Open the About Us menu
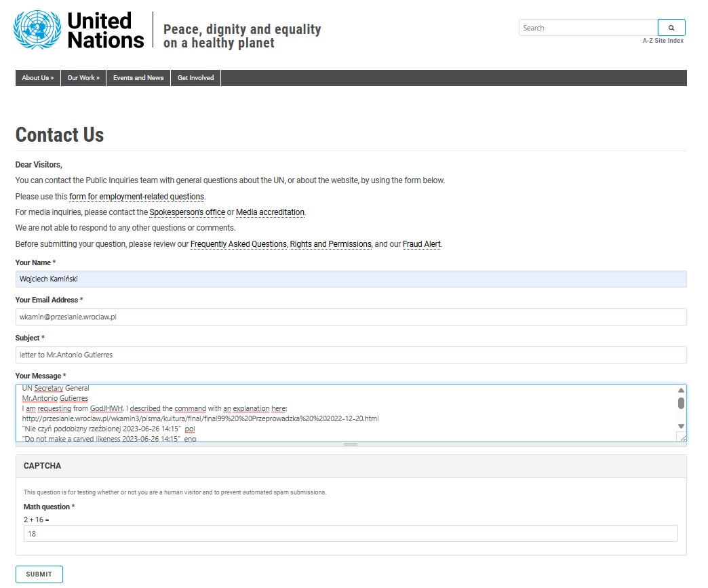Screen dimensions: 708x588 38,78
